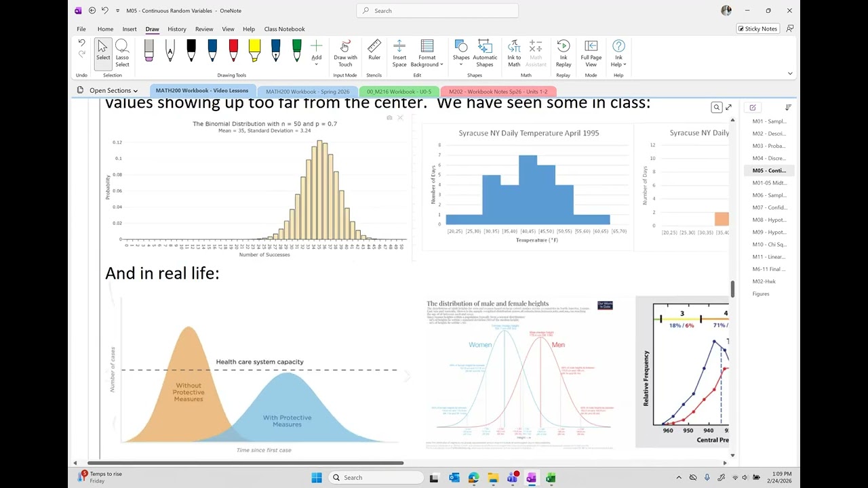Open the Help ribbon tab
This screenshot has height=488, width=868.
point(249,29)
